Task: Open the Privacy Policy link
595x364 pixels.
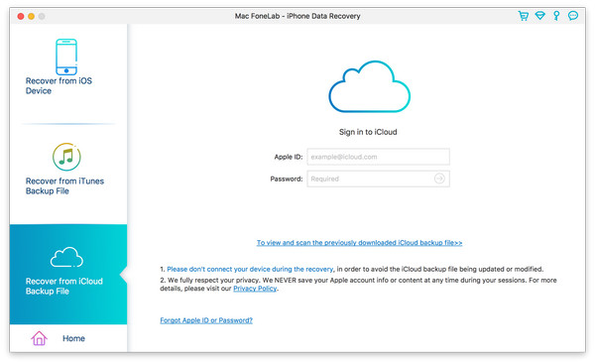Action: coord(255,289)
